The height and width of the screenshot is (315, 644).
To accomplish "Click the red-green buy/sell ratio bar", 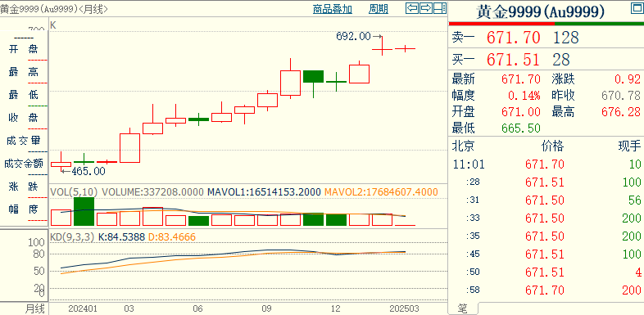I will tap(546, 24).
